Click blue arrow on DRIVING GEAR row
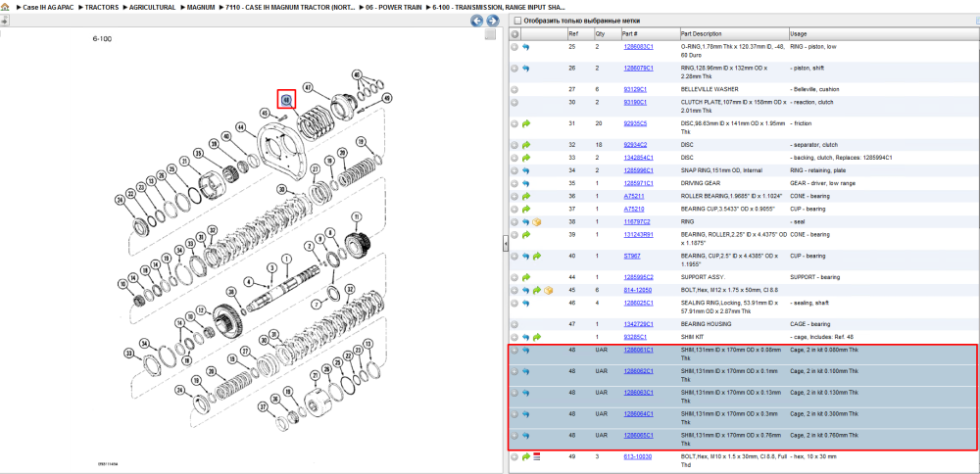980x474 pixels. point(525,183)
